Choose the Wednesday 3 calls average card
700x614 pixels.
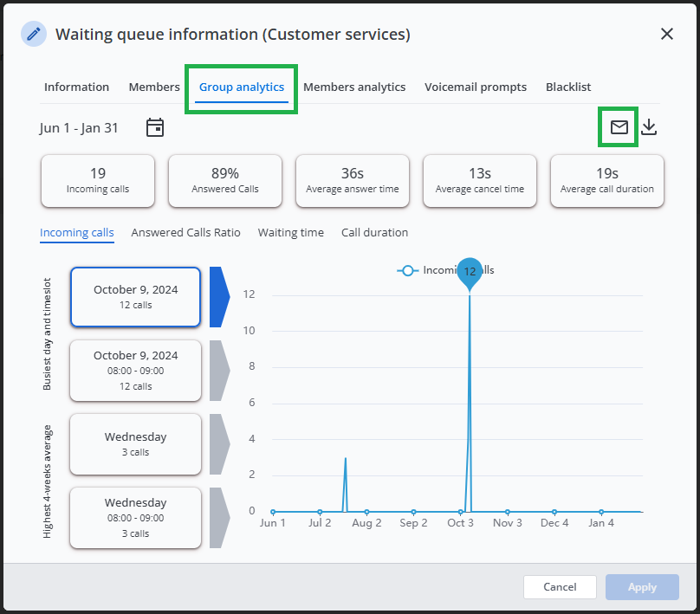[135, 443]
